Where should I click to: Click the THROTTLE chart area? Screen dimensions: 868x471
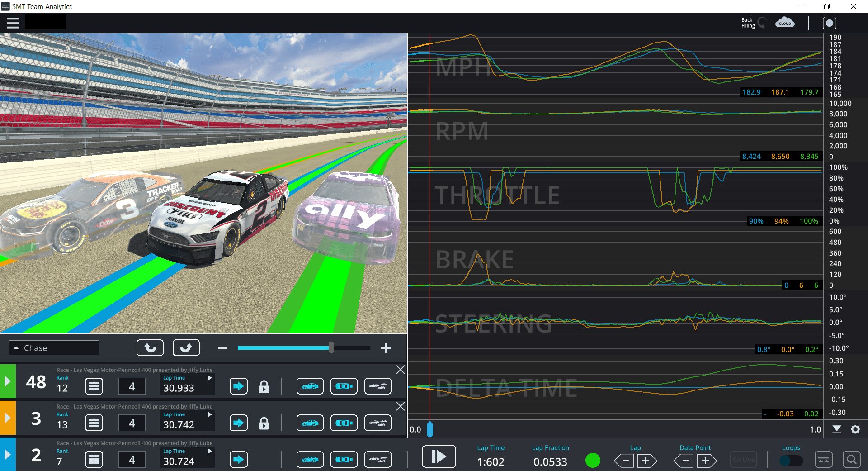point(615,195)
